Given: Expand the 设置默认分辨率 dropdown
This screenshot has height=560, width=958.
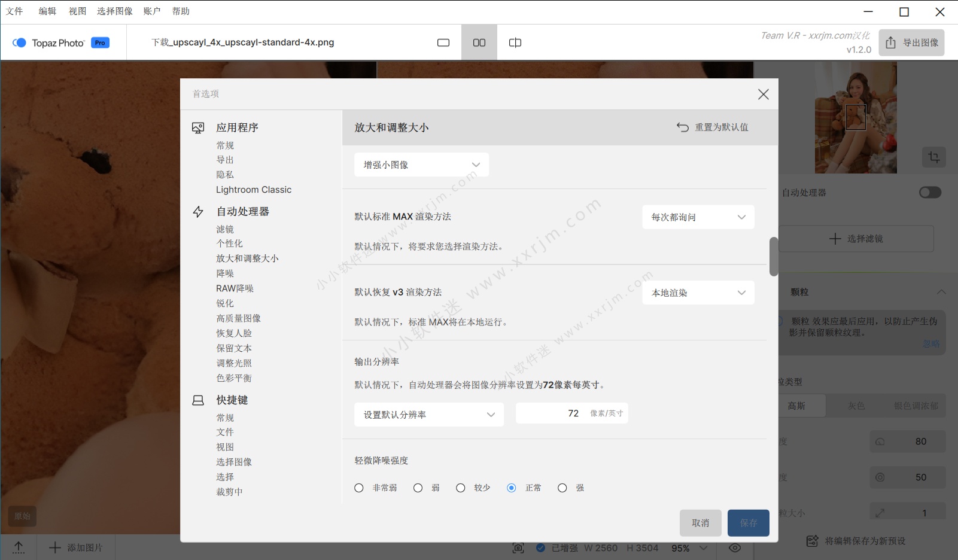Looking at the screenshot, I should (x=428, y=415).
